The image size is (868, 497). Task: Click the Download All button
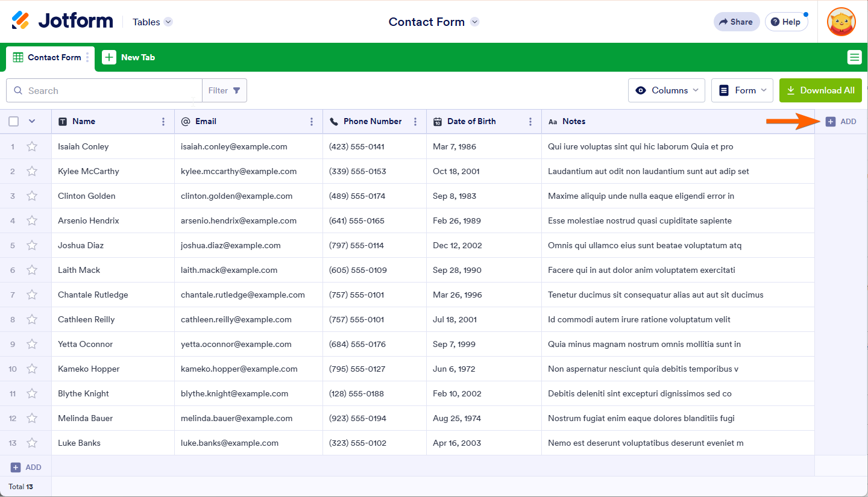(x=820, y=90)
